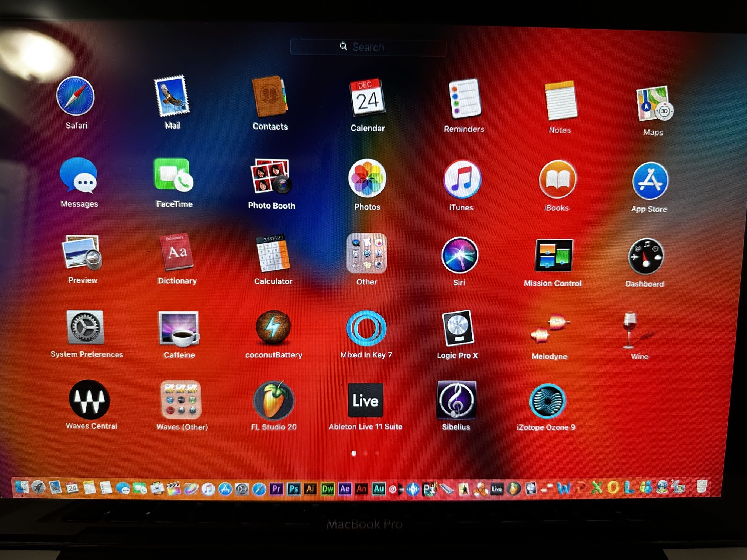This screenshot has height=560, width=747.
Task: Open Mission Control
Action: pyautogui.click(x=554, y=256)
